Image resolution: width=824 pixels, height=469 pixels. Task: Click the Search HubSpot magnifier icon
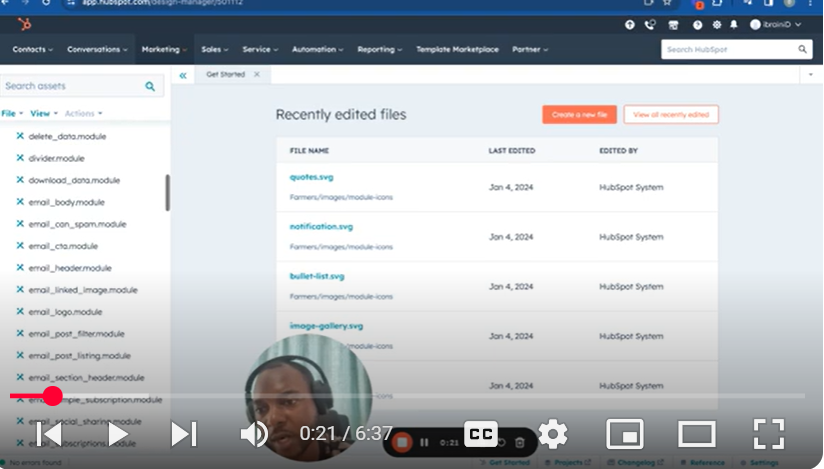coord(802,49)
